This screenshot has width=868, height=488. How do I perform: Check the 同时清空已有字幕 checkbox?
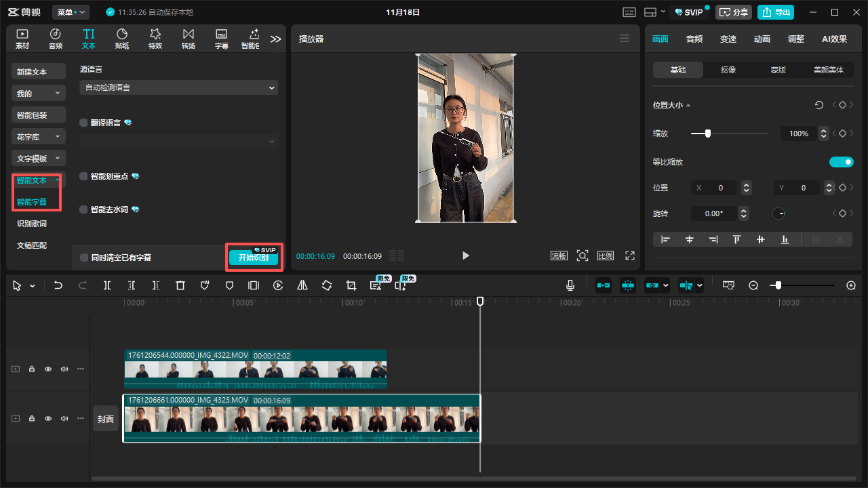[x=84, y=258]
